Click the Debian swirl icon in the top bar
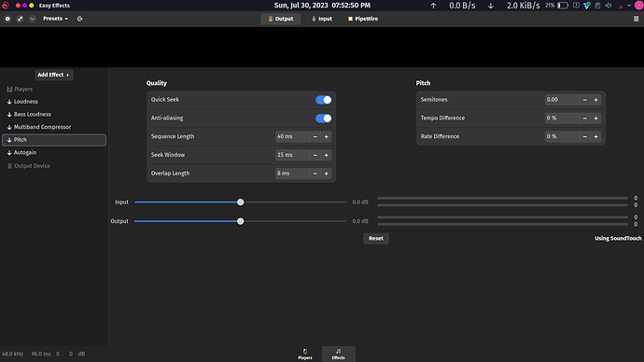 pos(6,6)
